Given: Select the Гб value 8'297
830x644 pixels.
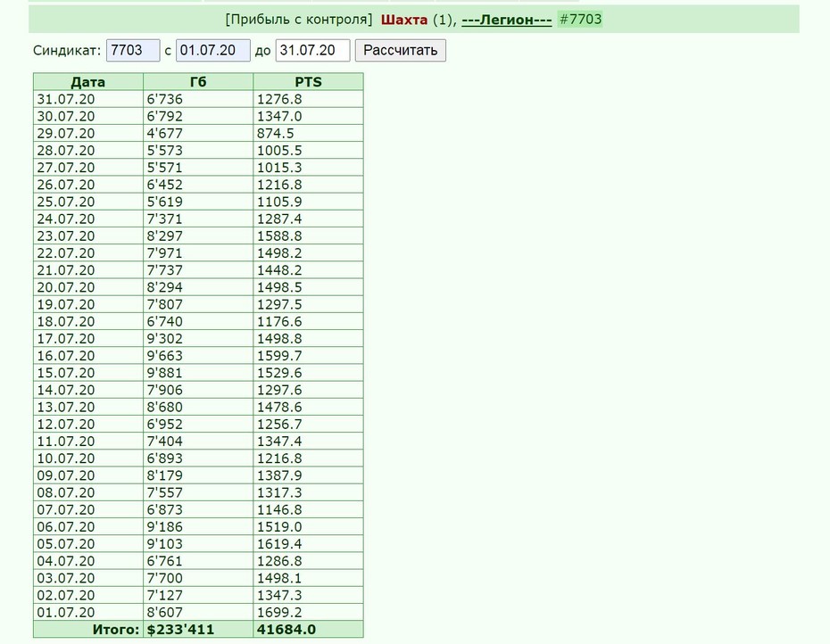Looking at the screenshot, I should 164,236.
